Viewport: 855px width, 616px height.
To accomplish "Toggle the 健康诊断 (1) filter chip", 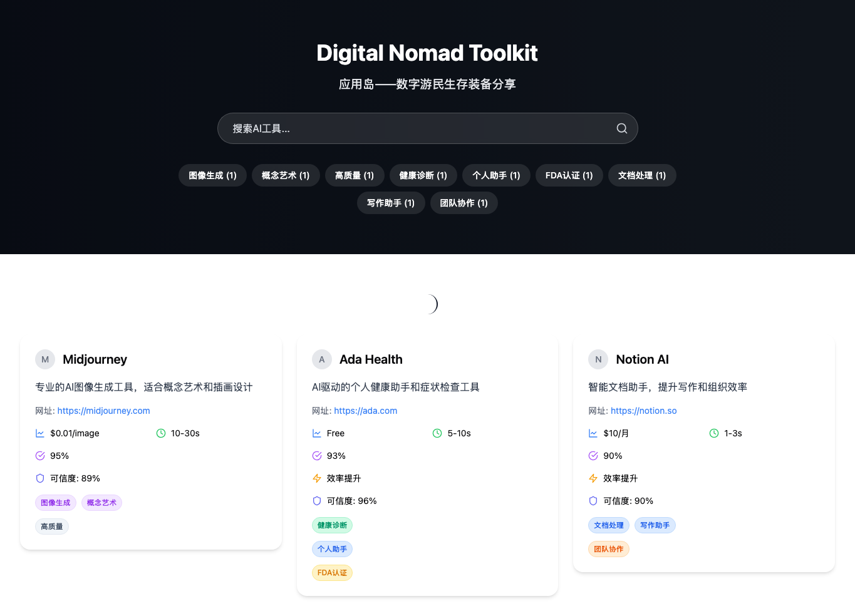I will point(423,175).
